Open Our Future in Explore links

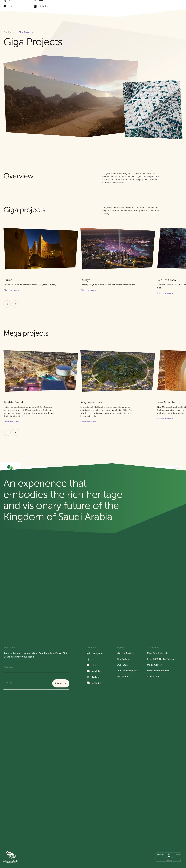[x=123, y=665]
